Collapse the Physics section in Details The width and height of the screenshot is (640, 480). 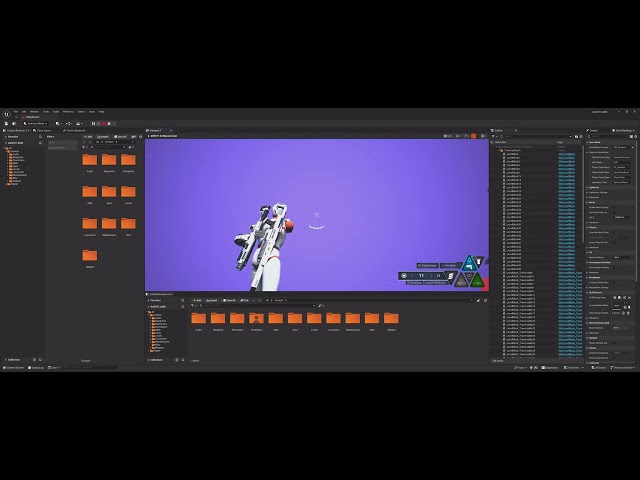587,227
